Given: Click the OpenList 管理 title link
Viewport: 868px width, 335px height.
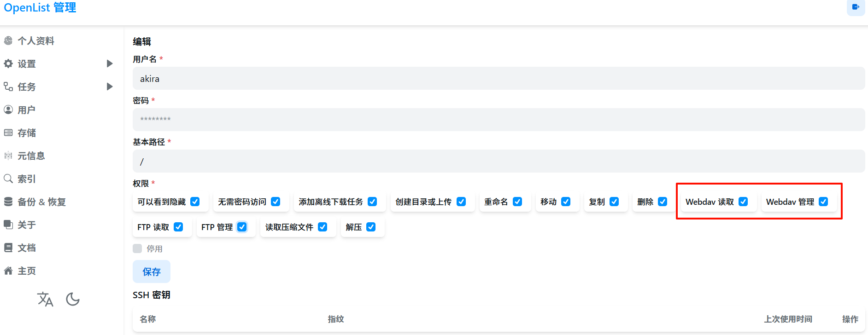Looking at the screenshot, I should (x=40, y=8).
